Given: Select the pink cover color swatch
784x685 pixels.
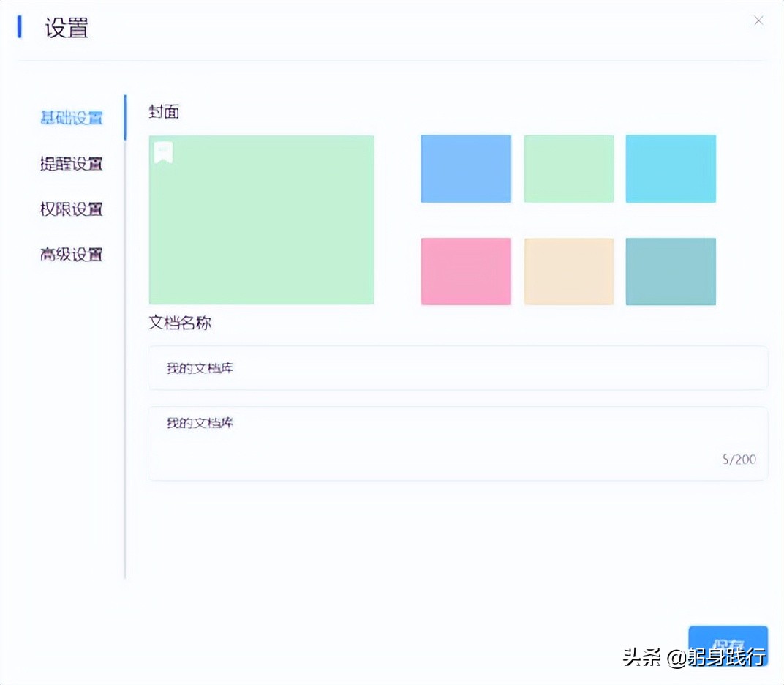Looking at the screenshot, I should [x=466, y=271].
